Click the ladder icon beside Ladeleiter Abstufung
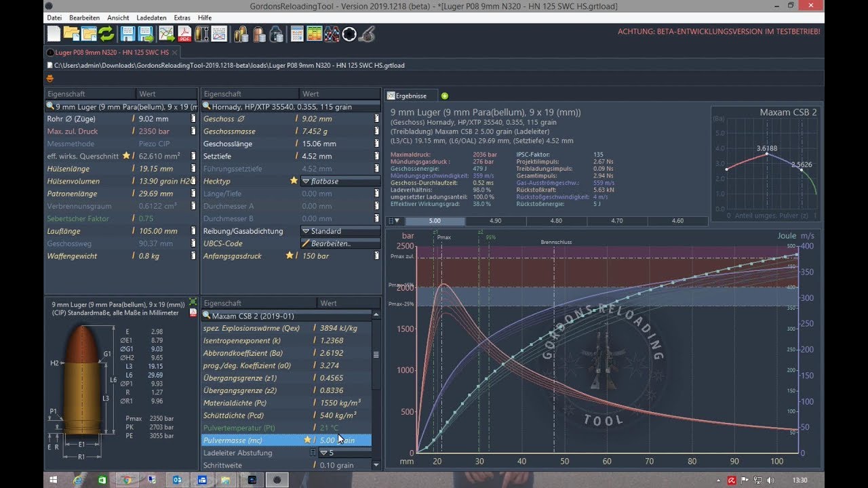This screenshot has width=868, height=488. click(x=312, y=452)
